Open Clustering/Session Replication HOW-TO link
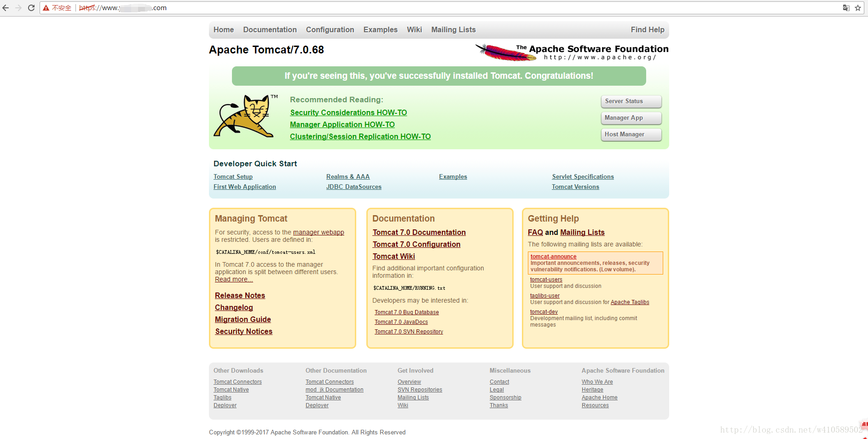The width and height of the screenshot is (868, 439). pyautogui.click(x=360, y=136)
